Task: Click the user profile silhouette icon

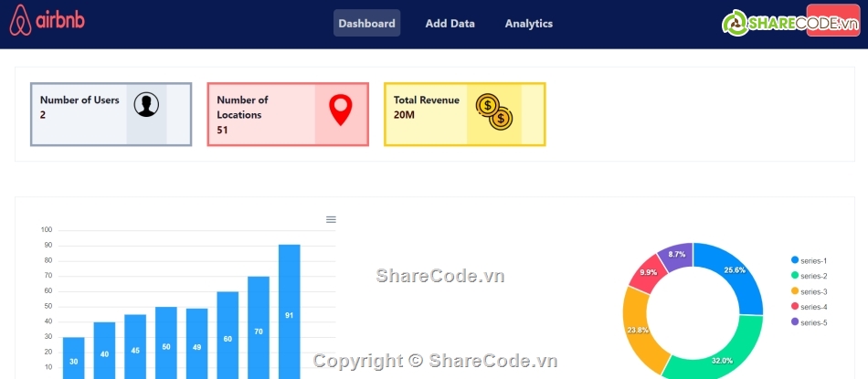Action: 146,105
